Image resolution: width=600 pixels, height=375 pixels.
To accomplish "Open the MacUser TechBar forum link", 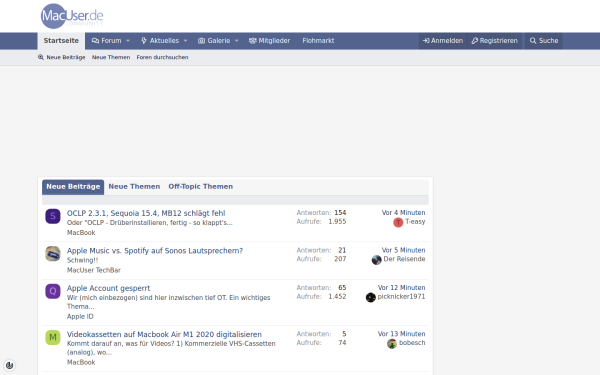I will point(94,270).
